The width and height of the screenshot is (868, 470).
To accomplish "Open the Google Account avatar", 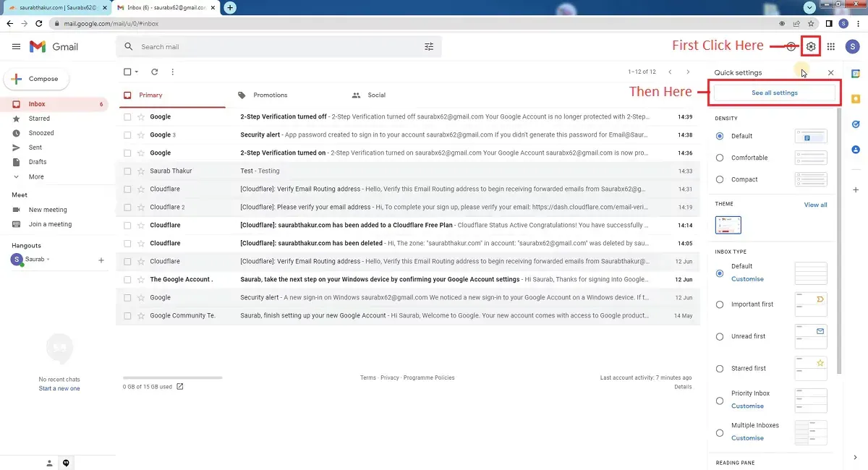I will (851, 46).
